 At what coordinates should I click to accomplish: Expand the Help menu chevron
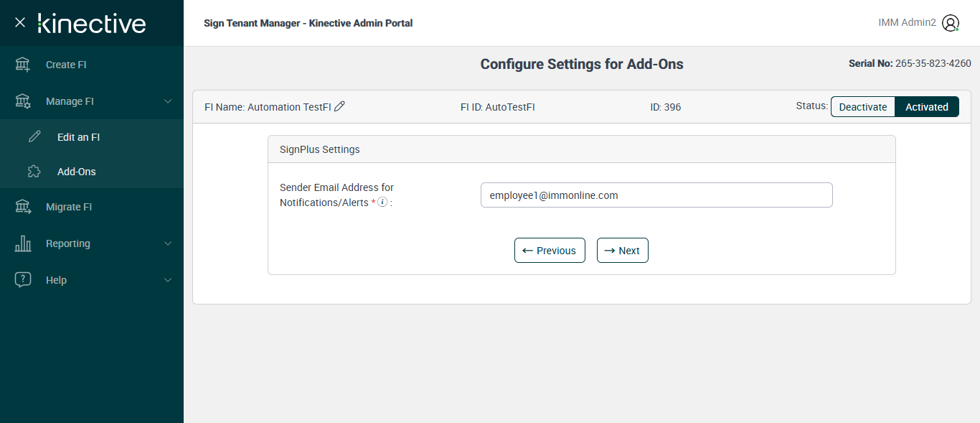(x=168, y=280)
